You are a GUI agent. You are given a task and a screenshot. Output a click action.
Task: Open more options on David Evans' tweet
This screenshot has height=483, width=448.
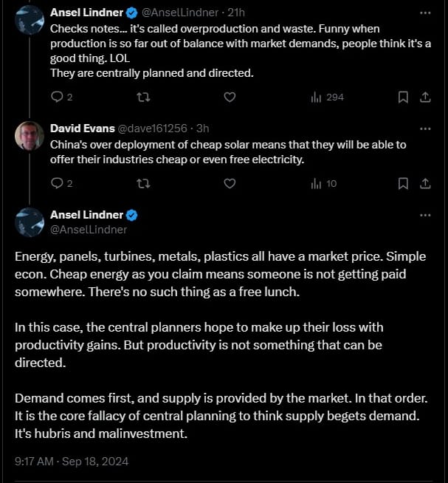coord(425,129)
